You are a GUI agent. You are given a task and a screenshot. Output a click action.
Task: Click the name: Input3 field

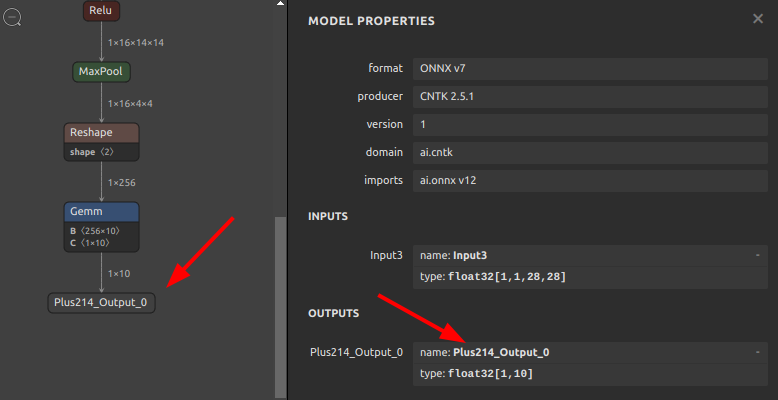coord(590,256)
